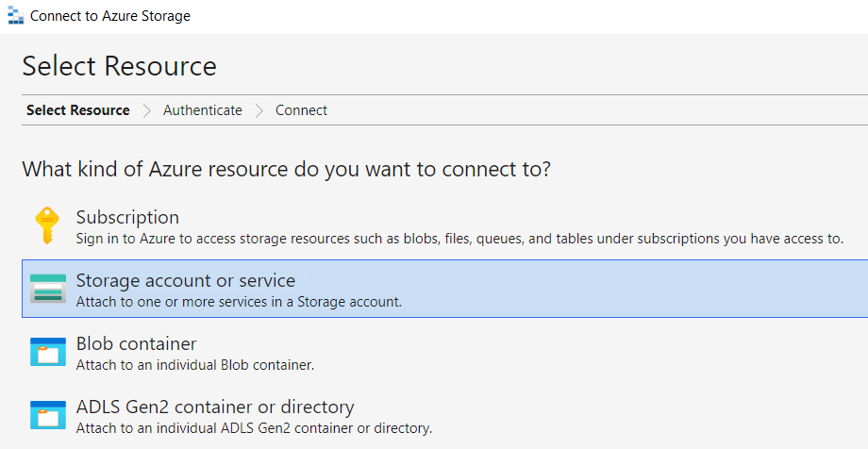The width and height of the screenshot is (868, 449).
Task: Open the Authenticate breadcrumb step
Action: (x=203, y=110)
